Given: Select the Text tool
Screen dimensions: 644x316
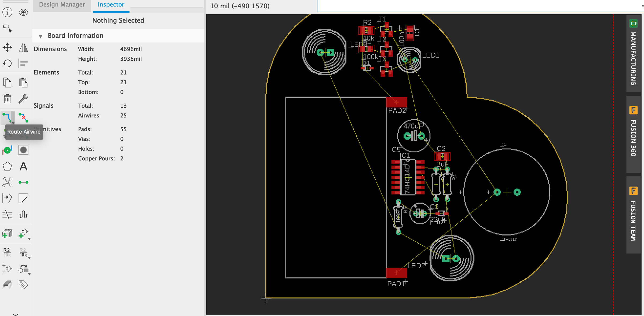Looking at the screenshot, I should click(x=23, y=166).
